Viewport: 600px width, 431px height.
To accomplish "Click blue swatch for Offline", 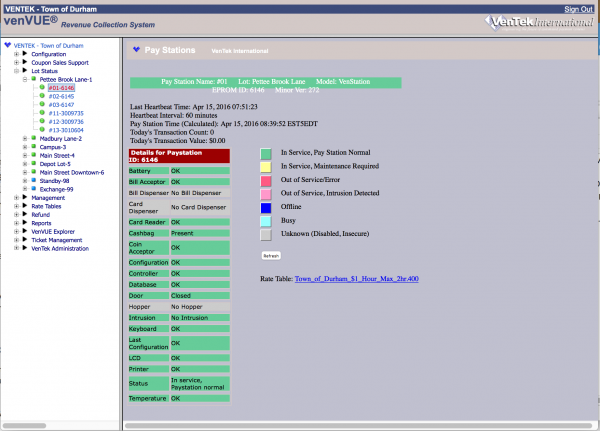I will pyautogui.click(x=266, y=208).
